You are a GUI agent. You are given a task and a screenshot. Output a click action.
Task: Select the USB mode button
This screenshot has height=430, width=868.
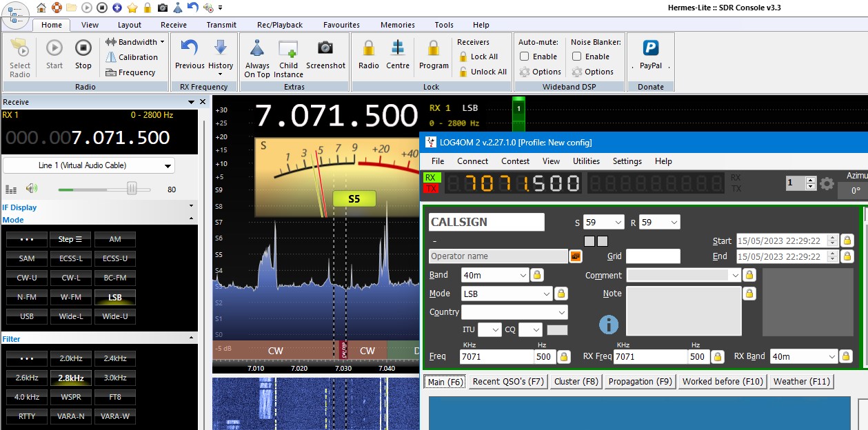pos(27,316)
